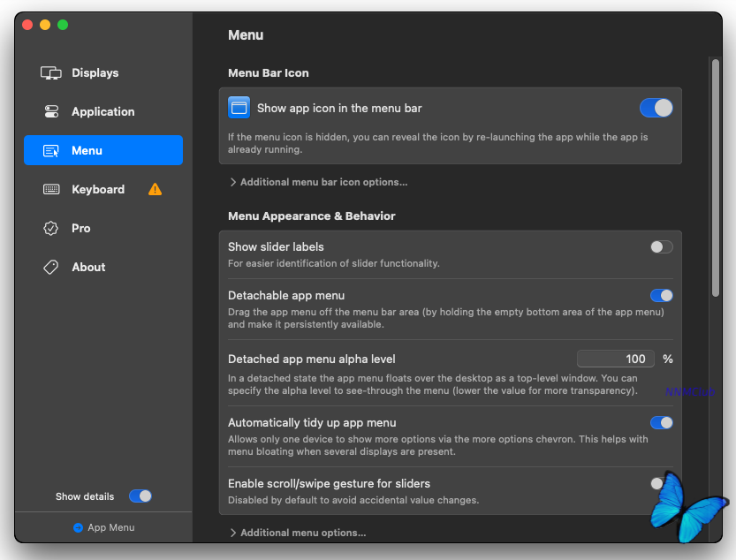Click the Displays monitor icon in sidebar
Viewport: 736px width, 560px height.
pos(51,73)
